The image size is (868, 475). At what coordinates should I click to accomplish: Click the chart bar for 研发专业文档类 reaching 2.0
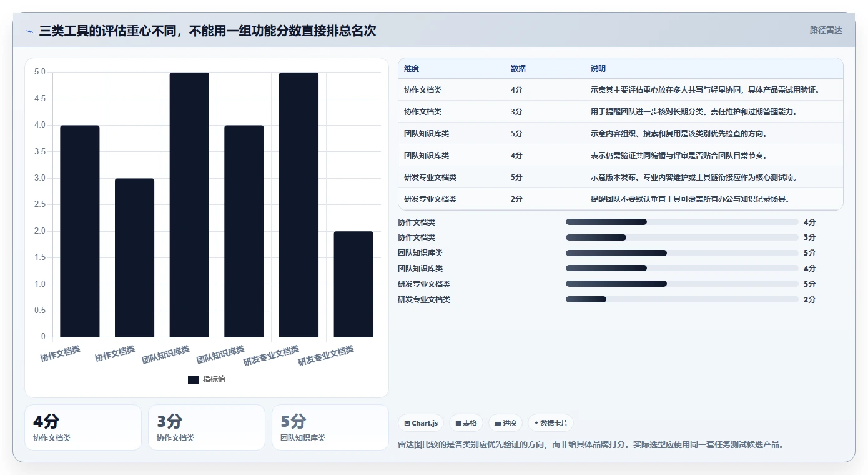(x=353, y=284)
